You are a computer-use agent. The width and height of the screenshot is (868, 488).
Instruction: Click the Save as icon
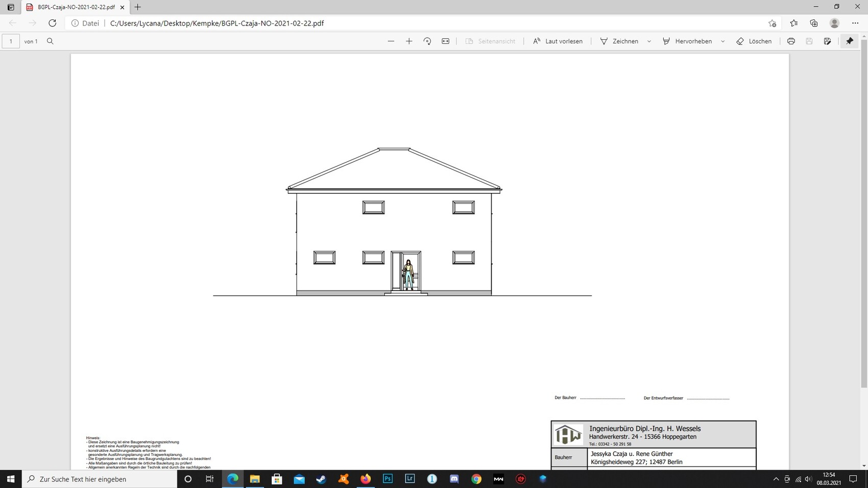click(827, 41)
